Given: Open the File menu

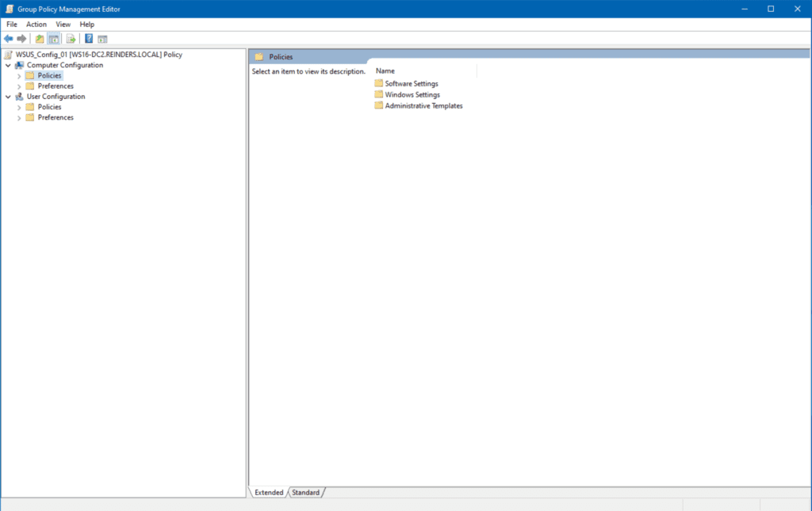Looking at the screenshot, I should (x=11, y=25).
